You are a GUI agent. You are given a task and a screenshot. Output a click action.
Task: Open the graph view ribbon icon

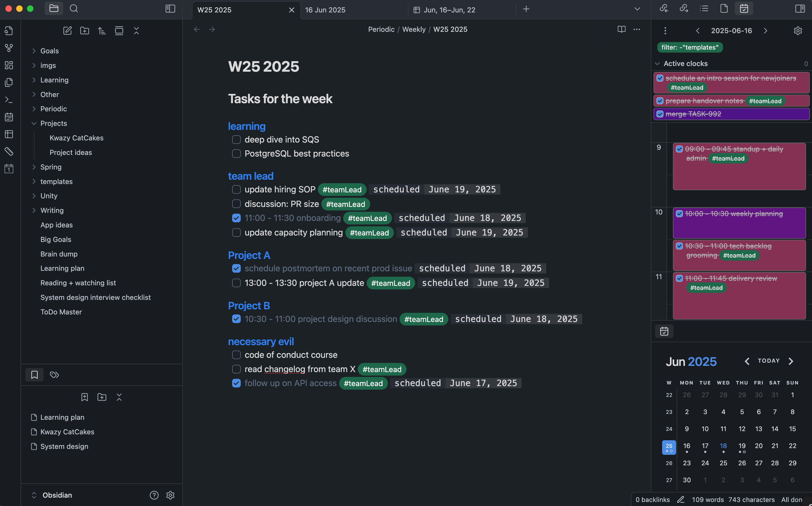9,48
